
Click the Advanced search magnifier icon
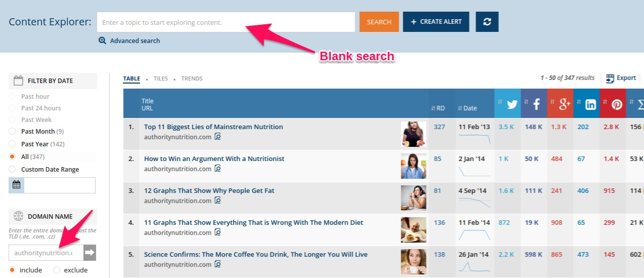pyautogui.click(x=103, y=41)
